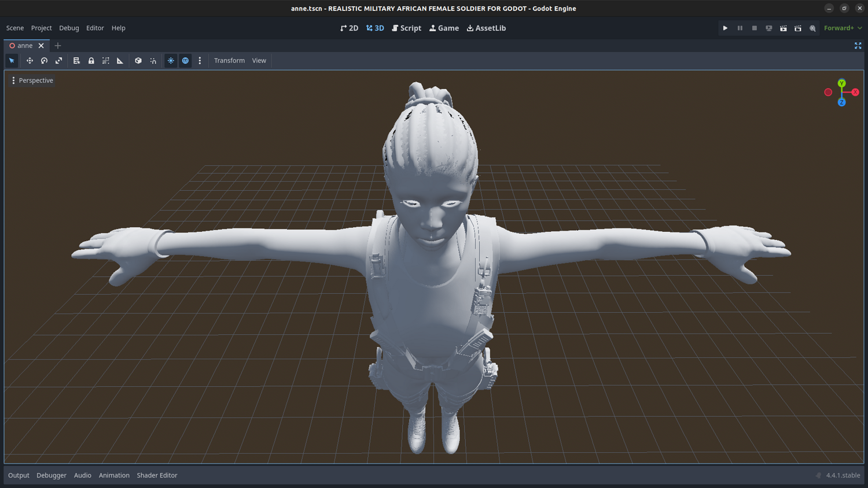Image resolution: width=868 pixels, height=488 pixels.
Task: Open the Shader Editor bottom panel
Action: tap(157, 475)
